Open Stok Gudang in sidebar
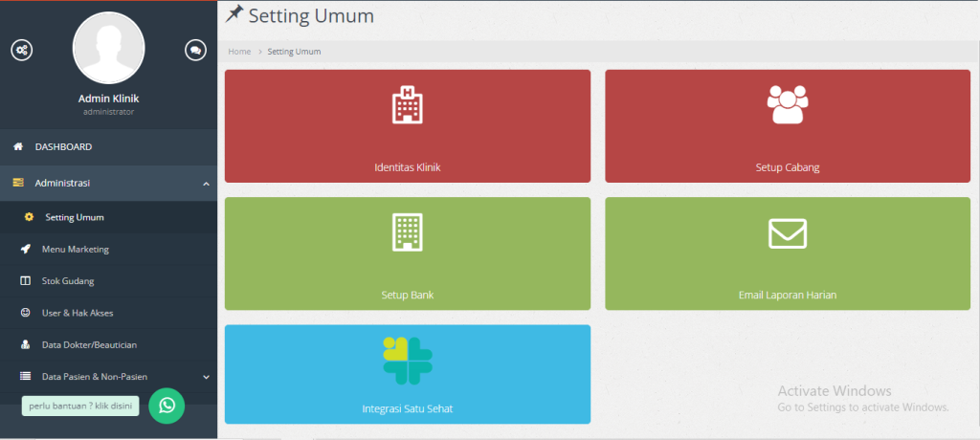 pyautogui.click(x=68, y=281)
